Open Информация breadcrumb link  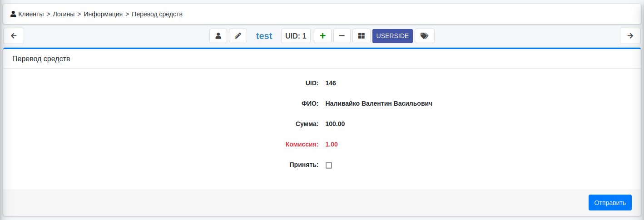coord(103,14)
